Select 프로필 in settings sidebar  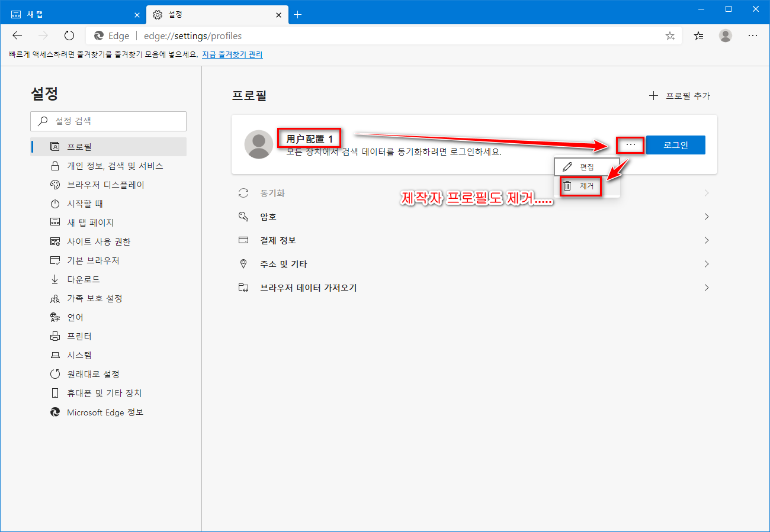pyautogui.click(x=108, y=147)
